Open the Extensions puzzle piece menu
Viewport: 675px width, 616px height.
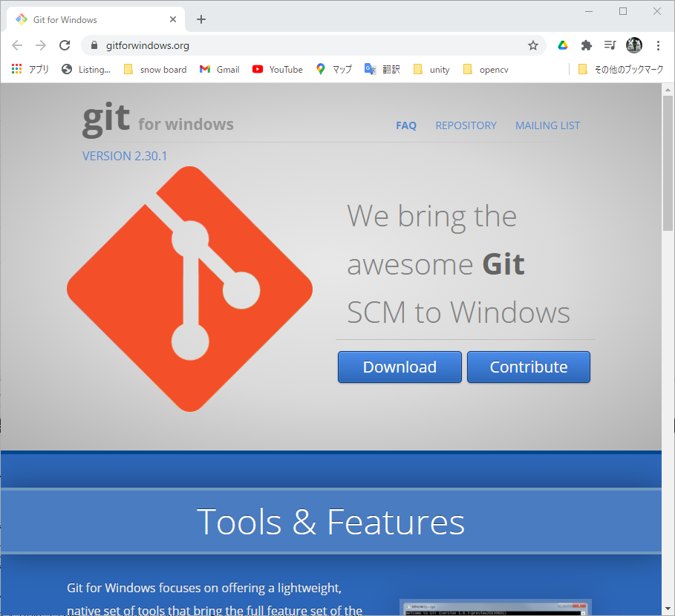point(586,45)
